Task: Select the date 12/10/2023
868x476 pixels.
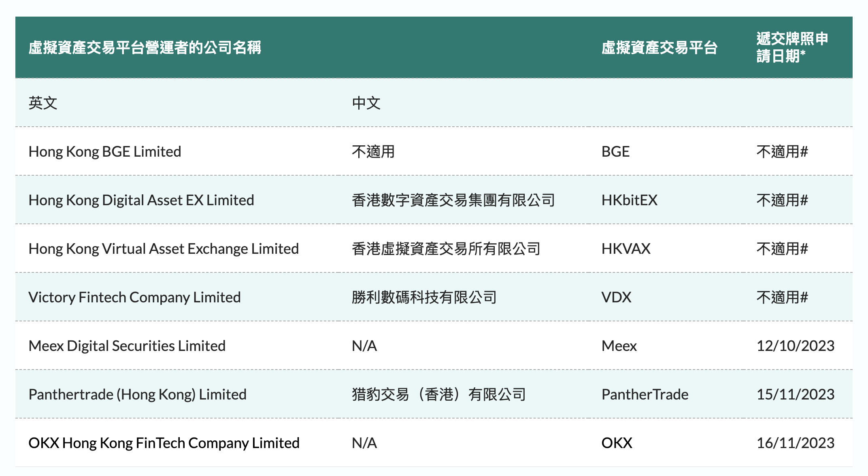Action: tap(795, 346)
